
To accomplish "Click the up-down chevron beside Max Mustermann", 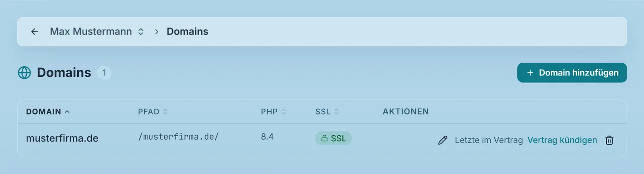I will [141, 31].
